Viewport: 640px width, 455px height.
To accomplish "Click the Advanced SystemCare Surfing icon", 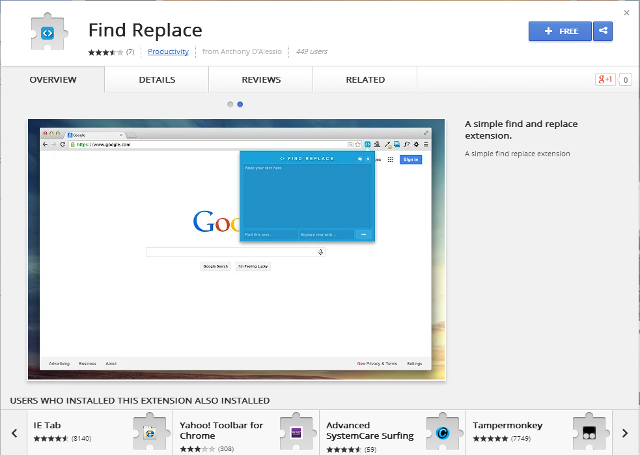I will 443,432.
